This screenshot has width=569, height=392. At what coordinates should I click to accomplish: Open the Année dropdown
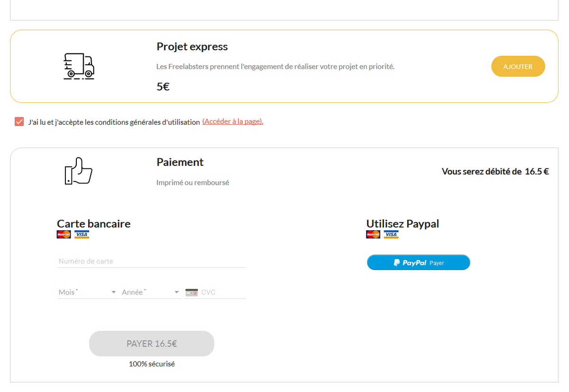[151, 292]
